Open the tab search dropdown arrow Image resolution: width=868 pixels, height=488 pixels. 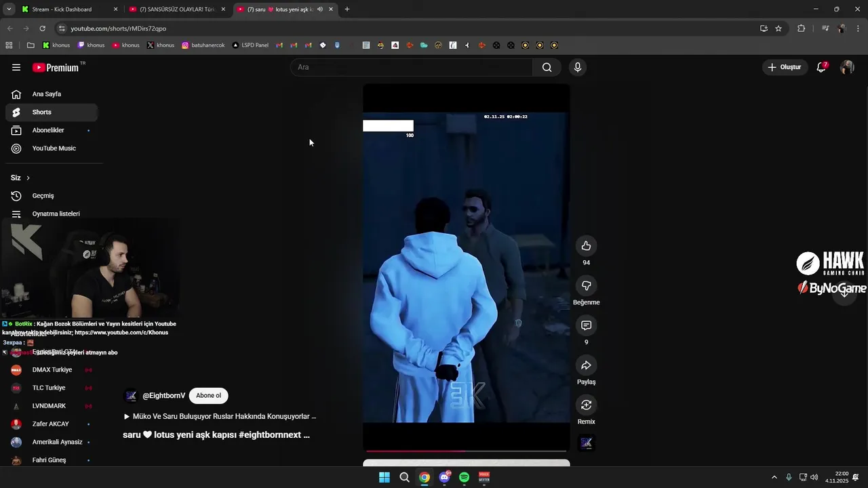pyautogui.click(x=9, y=9)
